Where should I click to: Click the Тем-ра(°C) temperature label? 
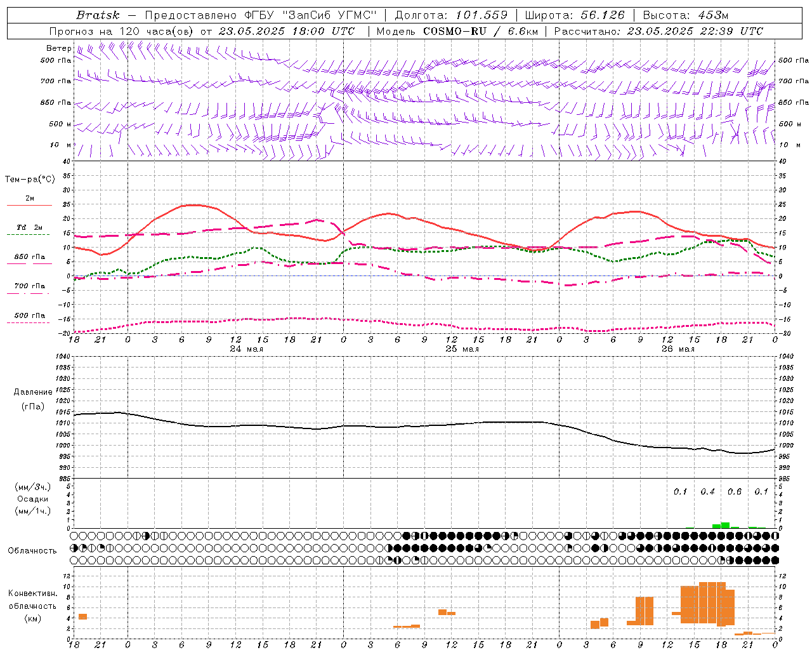pos(30,180)
